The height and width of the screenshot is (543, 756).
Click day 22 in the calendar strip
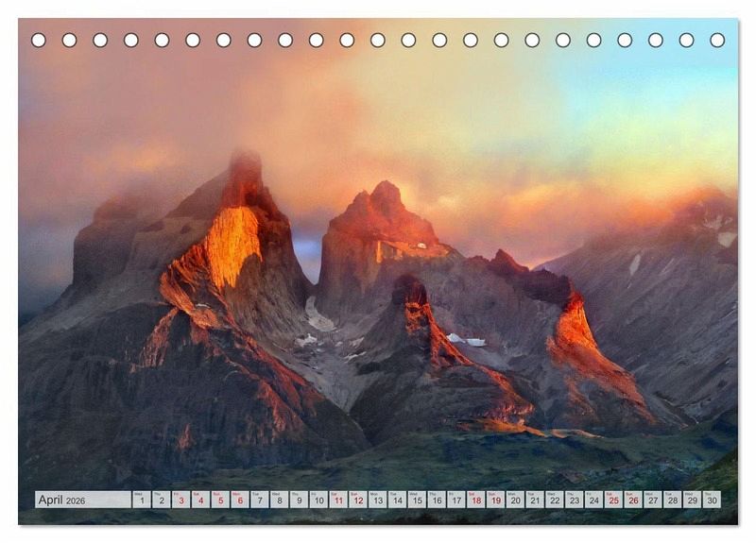555,500
